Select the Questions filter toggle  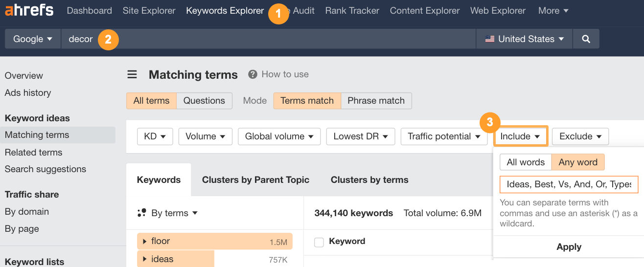click(x=204, y=101)
